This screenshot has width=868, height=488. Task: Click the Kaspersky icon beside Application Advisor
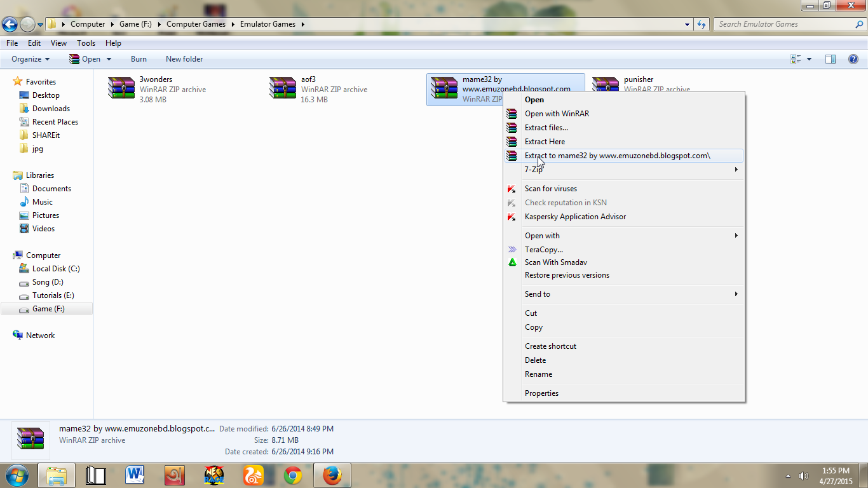[x=512, y=217]
